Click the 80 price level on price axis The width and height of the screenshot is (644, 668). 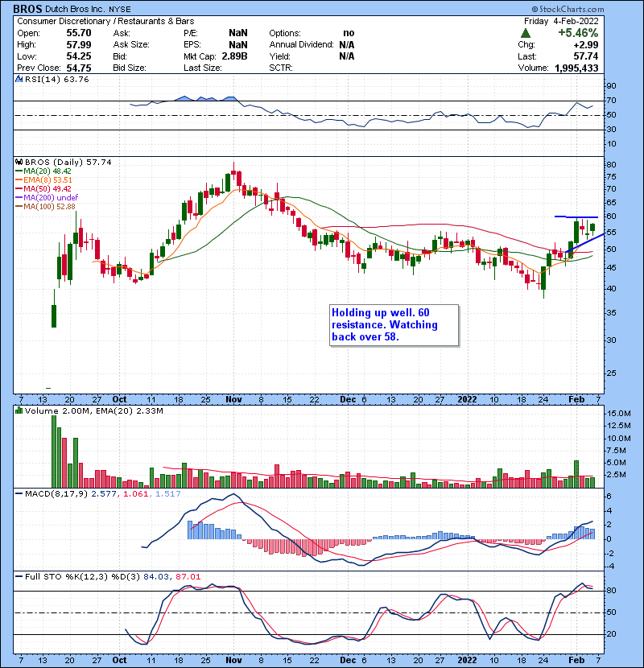611,165
